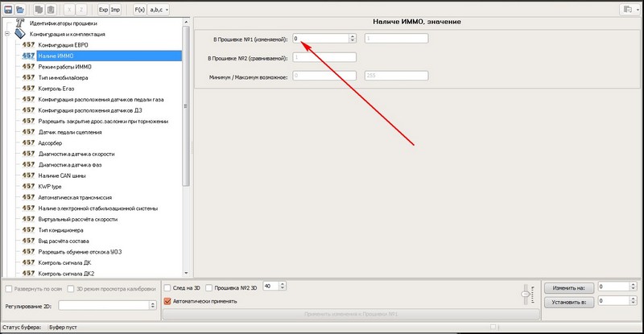Screen dimensions: 644x334
Task: Enable the След на 3D checkbox
Action: pyautogui.click(x=167, y=287)
